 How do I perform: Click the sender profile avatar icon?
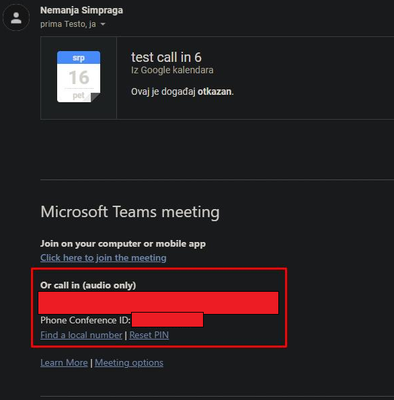pyautogui.click(x=16, y=18)
